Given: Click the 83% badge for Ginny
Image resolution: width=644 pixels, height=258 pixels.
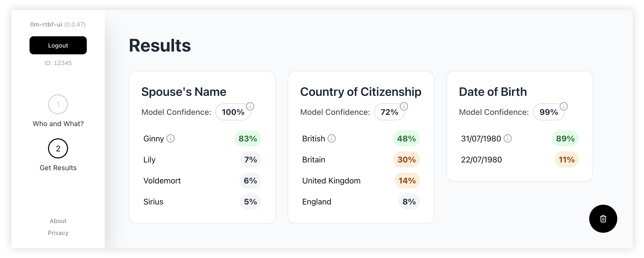Looking at the screenshot, I should [248, 139].
